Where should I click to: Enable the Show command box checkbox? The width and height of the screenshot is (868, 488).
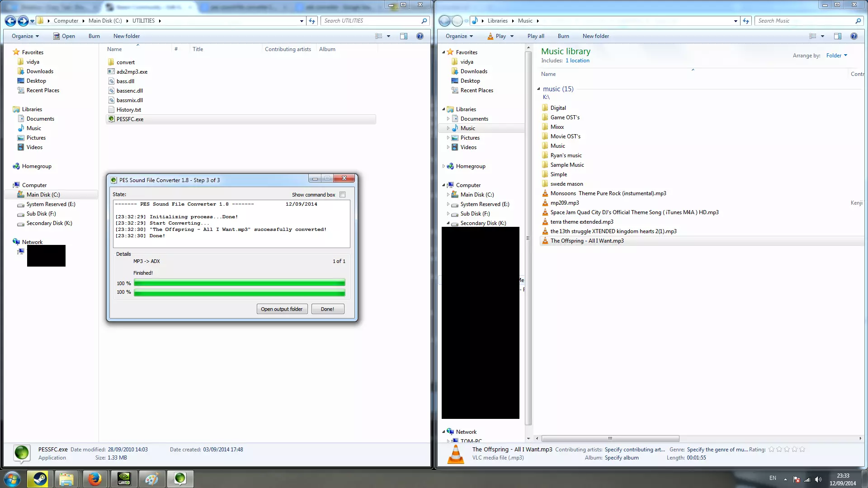(x=342, y=195)
